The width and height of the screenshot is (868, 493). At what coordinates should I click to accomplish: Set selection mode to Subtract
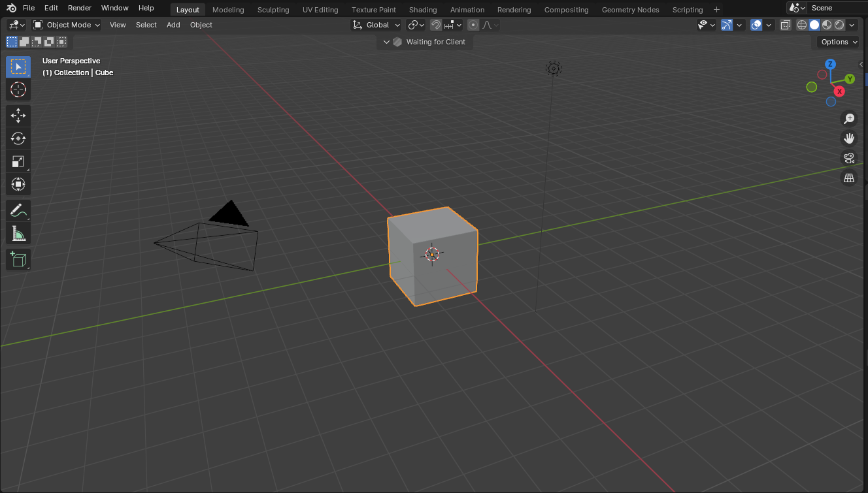pyautogui.click(x=37, y=42)
